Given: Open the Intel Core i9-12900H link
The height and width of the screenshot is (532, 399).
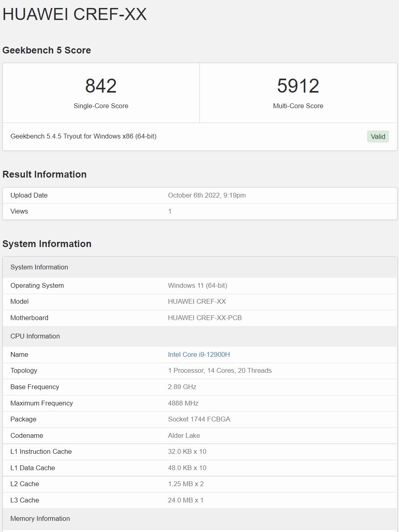Looking at the screenshot, I should coord(199,354).
